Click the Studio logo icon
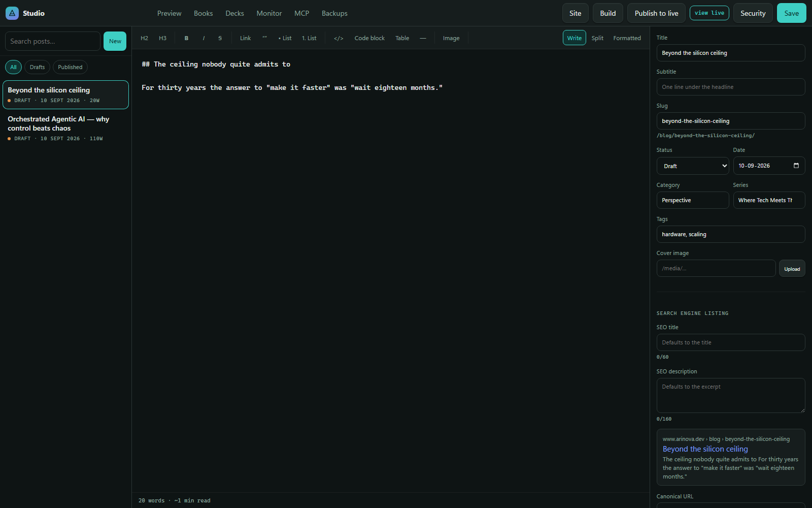The width and height of the screenshot is (812, 508). coord(12,13)
